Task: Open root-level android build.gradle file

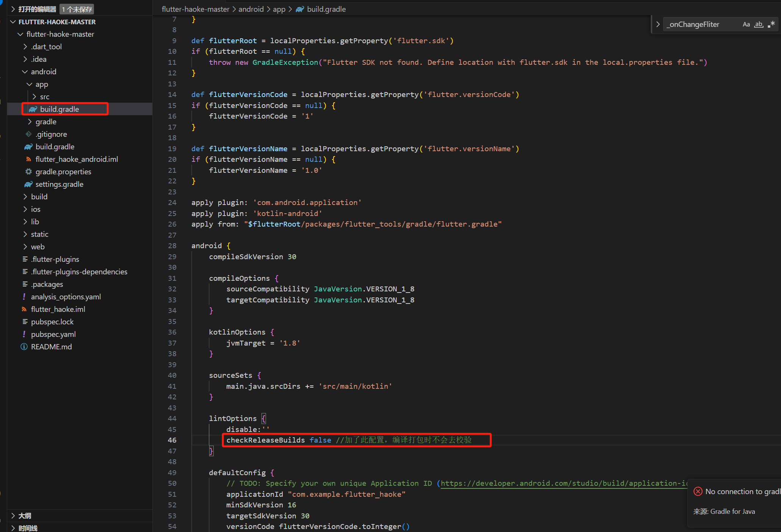Action: pos(55,147)
